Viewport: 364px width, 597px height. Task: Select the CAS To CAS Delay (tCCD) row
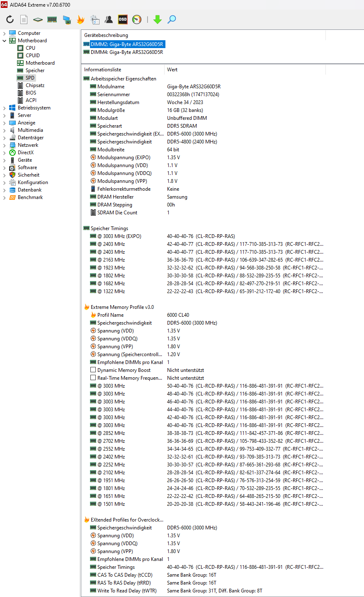click(203, 575)
